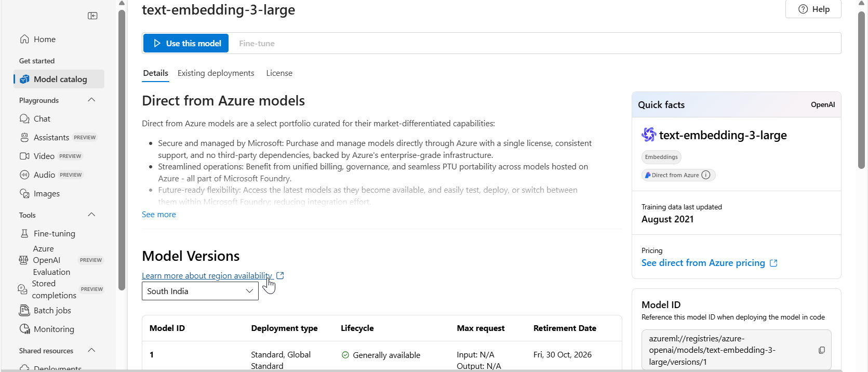
Task: Click the main page vertical scrollbar
Action: [x=861, y=91]
